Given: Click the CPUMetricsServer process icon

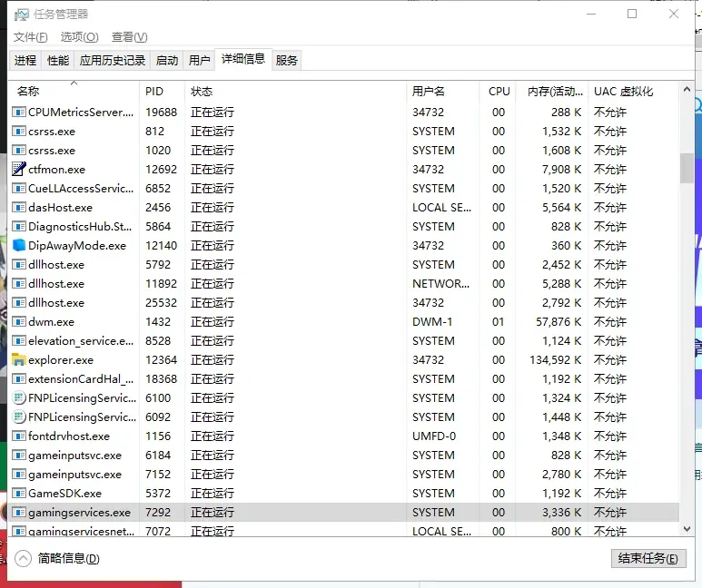Looking at the screenshot, I should coord(19,112).
